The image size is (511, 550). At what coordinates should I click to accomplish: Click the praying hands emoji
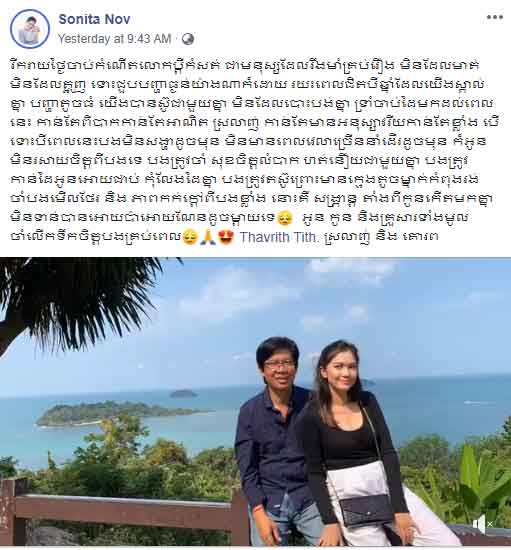point(208,237)
